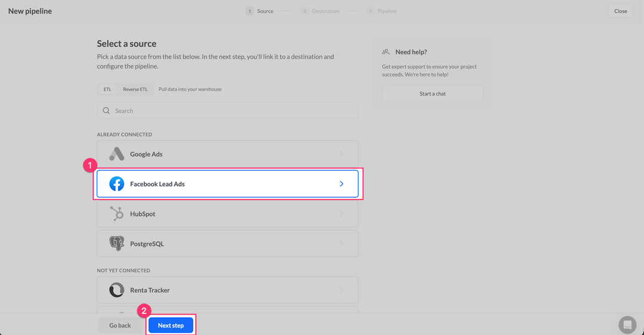The width and height of the screenshot is (644, 335).
Task: Click the search magnifier icon
Action: (106, 110)
